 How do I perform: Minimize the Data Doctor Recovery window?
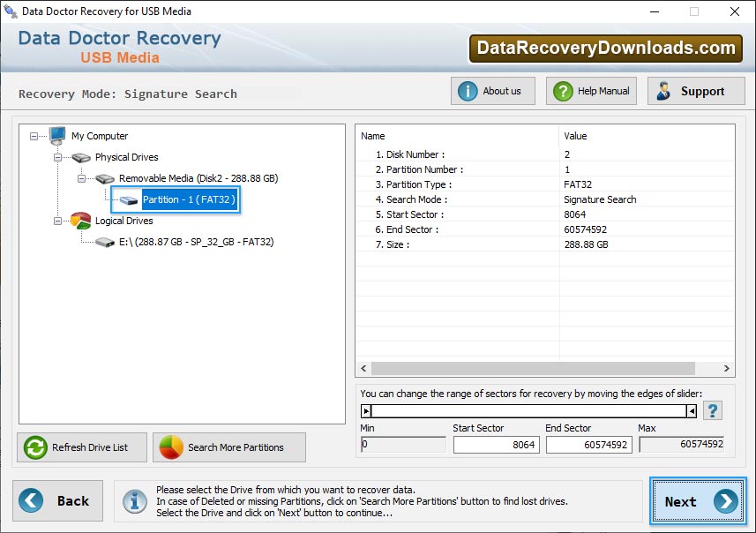[x=655, y=11]
